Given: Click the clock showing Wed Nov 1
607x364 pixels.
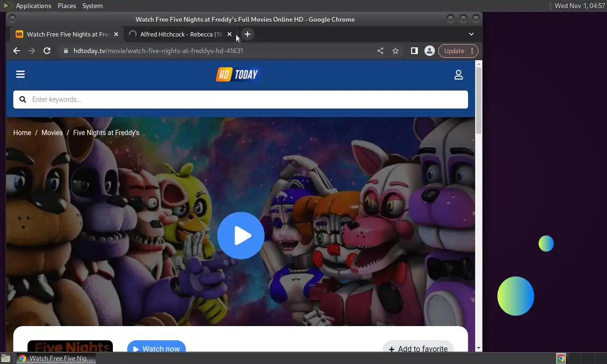Looking at the screenshot, I should [580, 6].
